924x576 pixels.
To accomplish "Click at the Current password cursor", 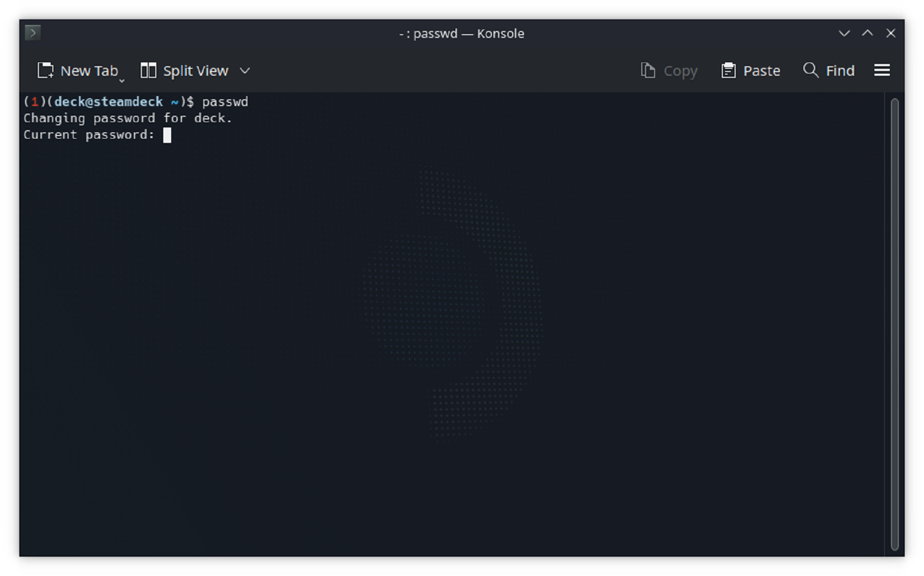I will [x=167, y=135].
